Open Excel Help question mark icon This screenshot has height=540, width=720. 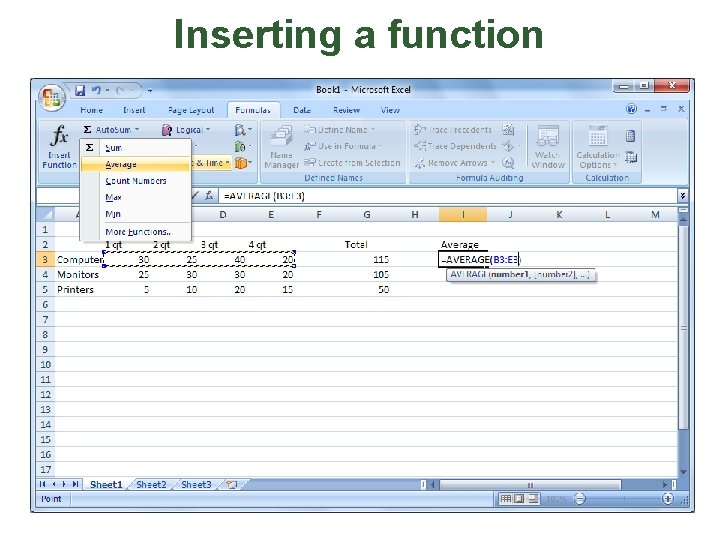coord(631,109)
